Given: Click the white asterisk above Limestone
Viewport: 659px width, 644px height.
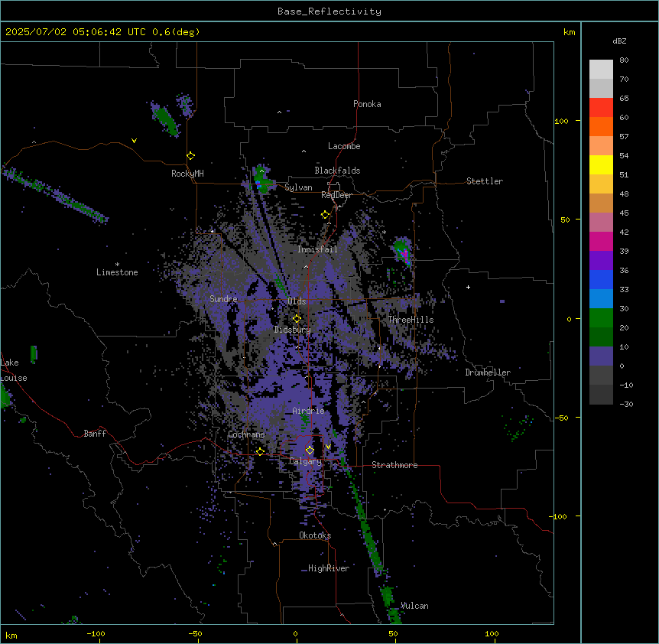Looking at the screenshot, I should pyautogui.click(x=117, y=265).
